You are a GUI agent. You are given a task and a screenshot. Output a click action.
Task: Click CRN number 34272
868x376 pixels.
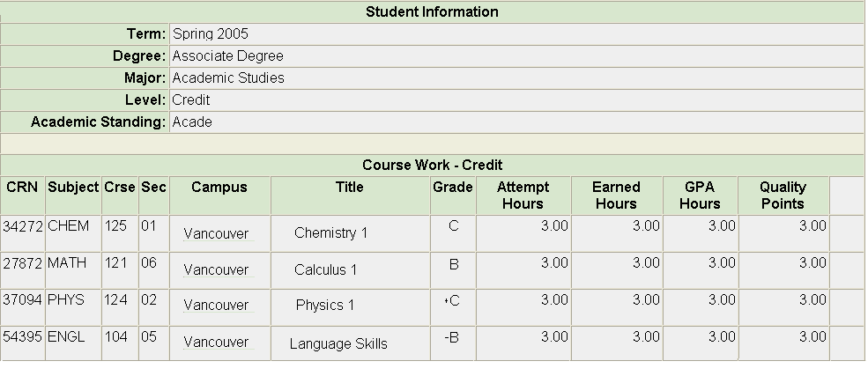coord(23,226)
